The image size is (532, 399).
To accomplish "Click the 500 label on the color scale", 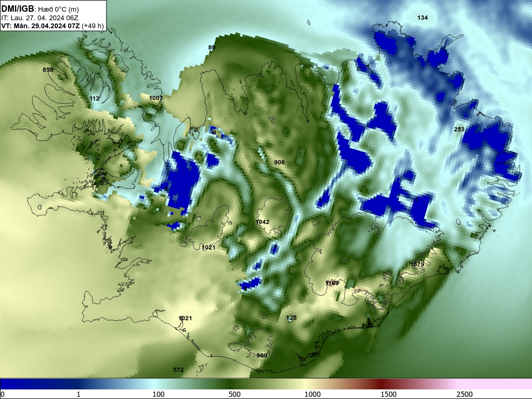I will click(235, 394).
